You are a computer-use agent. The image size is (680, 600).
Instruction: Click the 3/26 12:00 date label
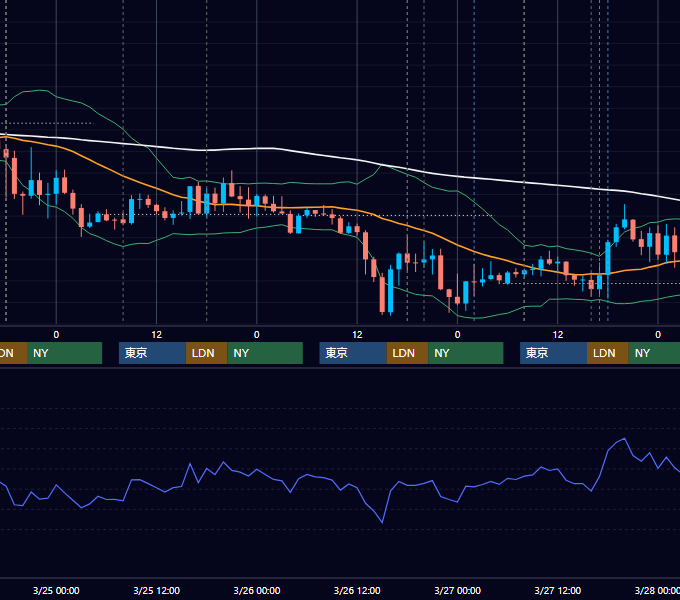(357, 590)
